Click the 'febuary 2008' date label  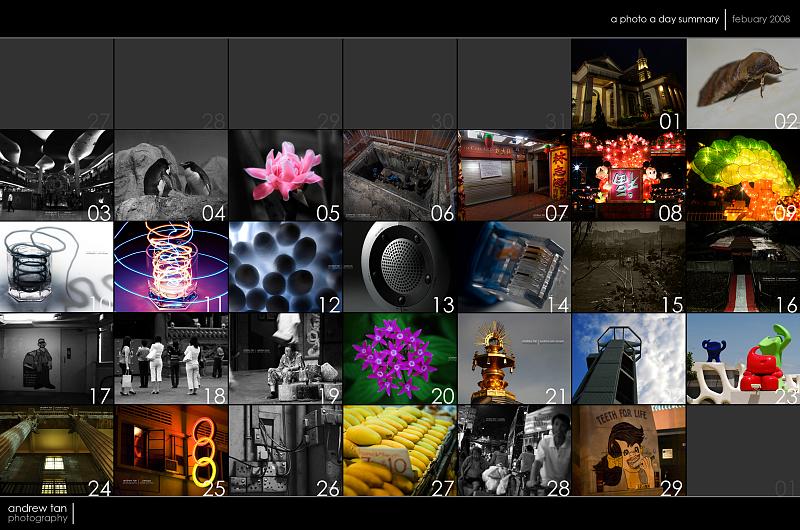click(x=762, y=18)
